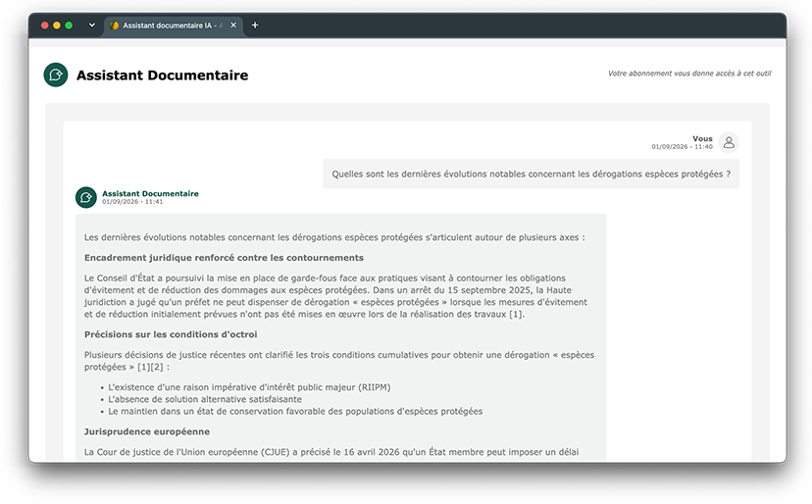Click the assistant avatar icon beside the 11:41 reply
The height and width of the screenshot is (504, 812).
86,197
